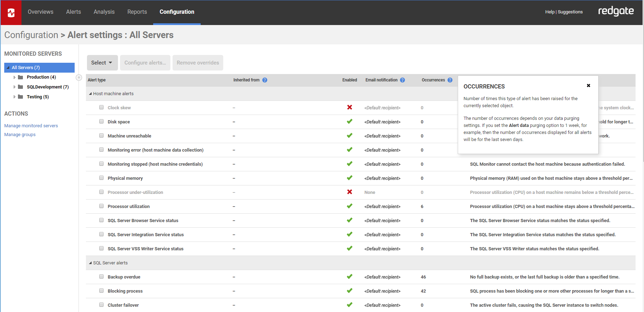This screenshot has width=644, height=312.
Task: Collapse the All Servers tree arrow
Action: tap(8, 68)
